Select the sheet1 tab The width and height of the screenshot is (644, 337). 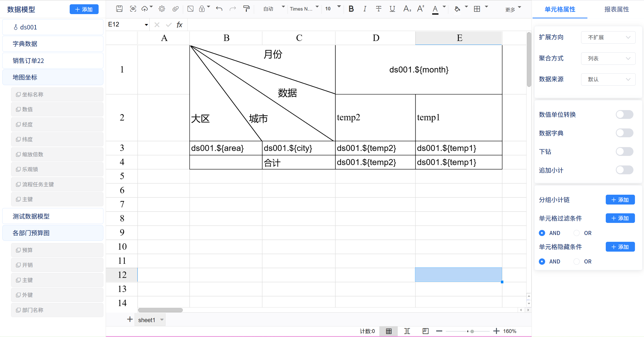coord(147,320)
